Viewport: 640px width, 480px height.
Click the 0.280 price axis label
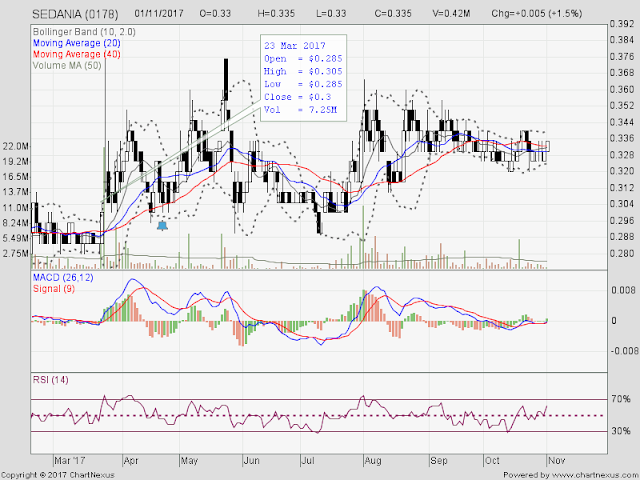point(622,253)
